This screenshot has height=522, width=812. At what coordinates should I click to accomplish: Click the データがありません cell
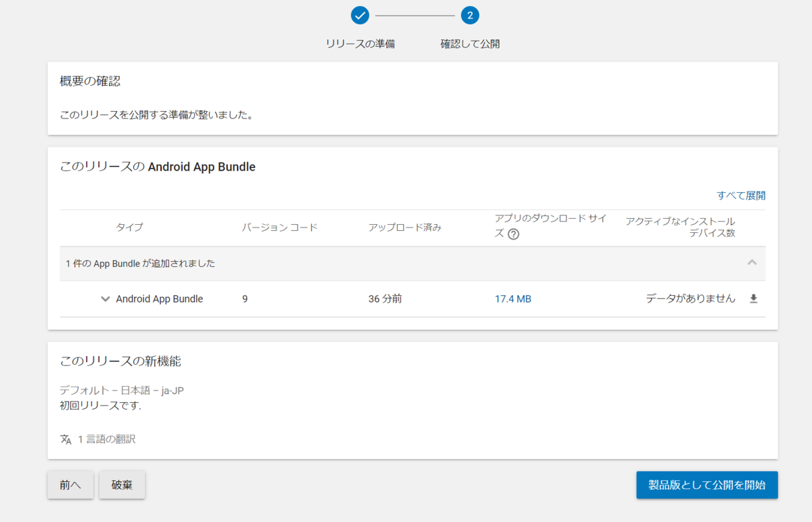coord(690,299)
